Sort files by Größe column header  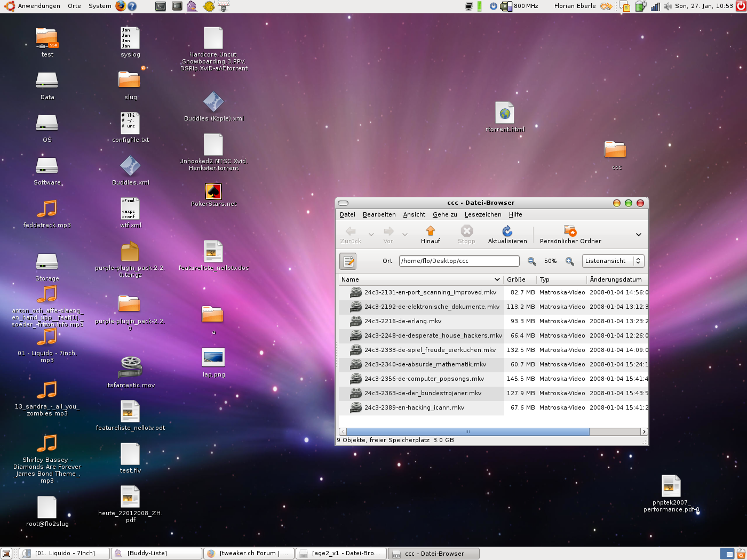(x=516, y=279)
